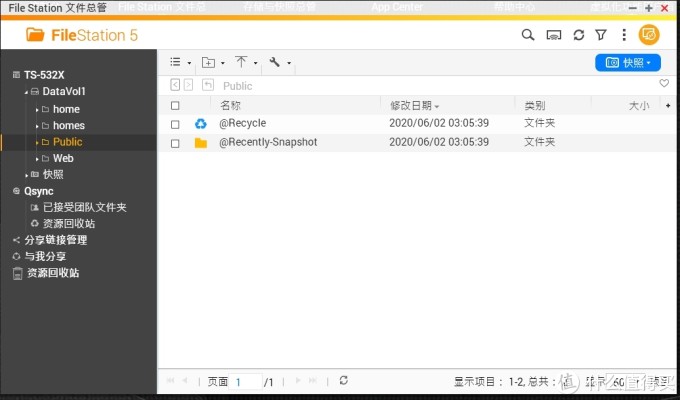Click the File Station 5 folder logo

coord(35,35)
